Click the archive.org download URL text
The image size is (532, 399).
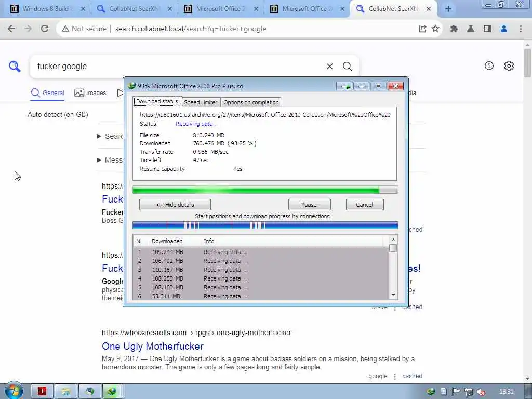tap(265, 115)
